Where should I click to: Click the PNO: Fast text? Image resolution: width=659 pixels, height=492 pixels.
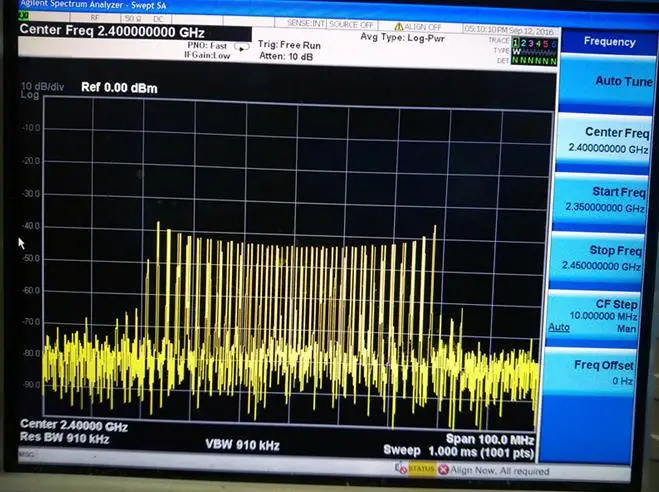[207, 45]
